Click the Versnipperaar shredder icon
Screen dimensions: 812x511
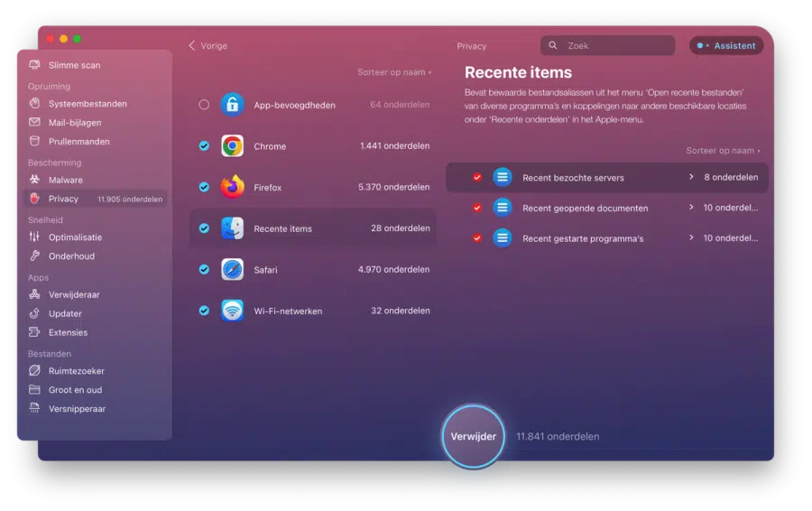34,408
